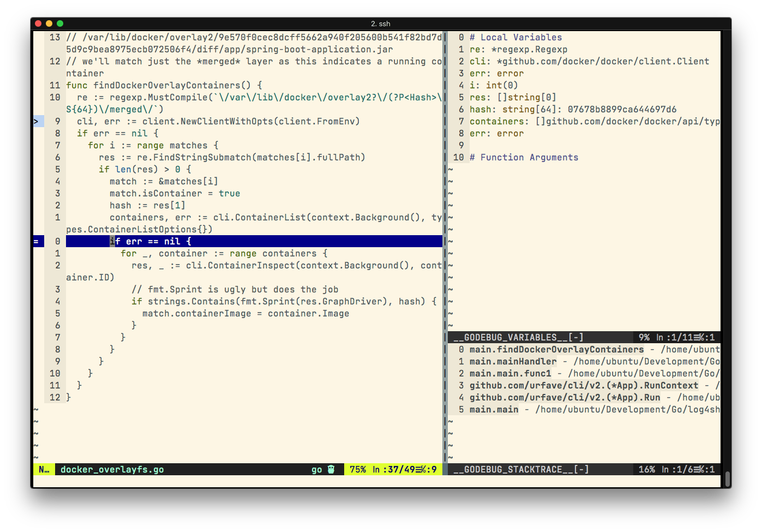This screenshot has width=762, height=532.
Task: Click variable 'res: []string[0]'
Action: tap(513, 97)
